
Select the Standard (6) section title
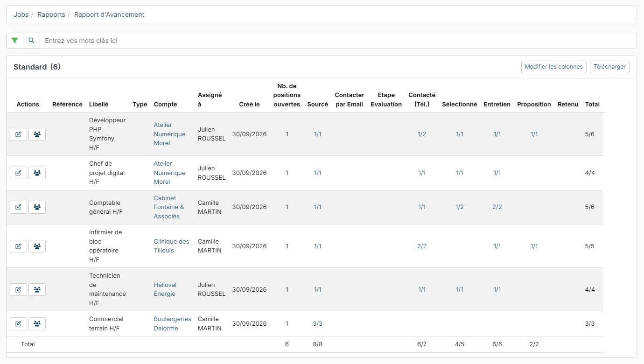(37, 67)
